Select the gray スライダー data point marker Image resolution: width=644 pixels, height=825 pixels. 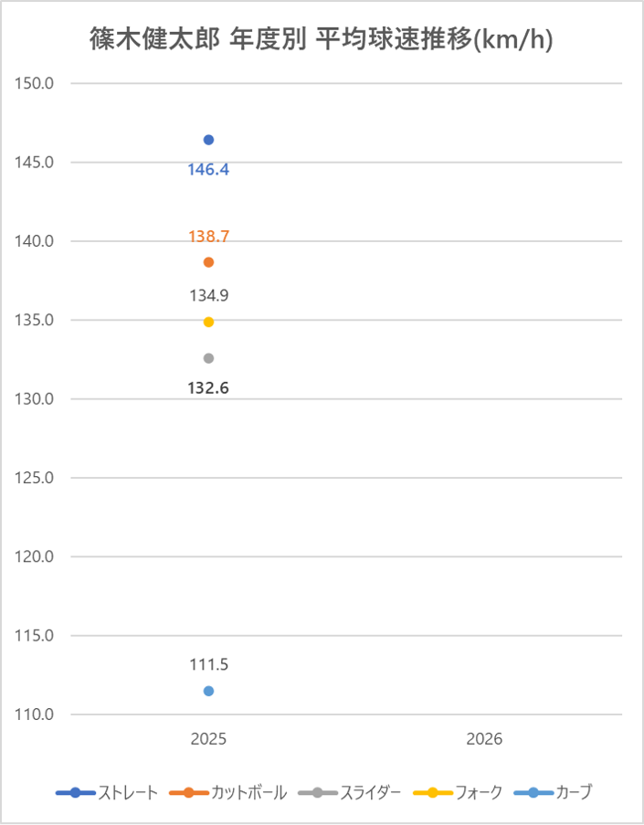[x=208, y=358]
